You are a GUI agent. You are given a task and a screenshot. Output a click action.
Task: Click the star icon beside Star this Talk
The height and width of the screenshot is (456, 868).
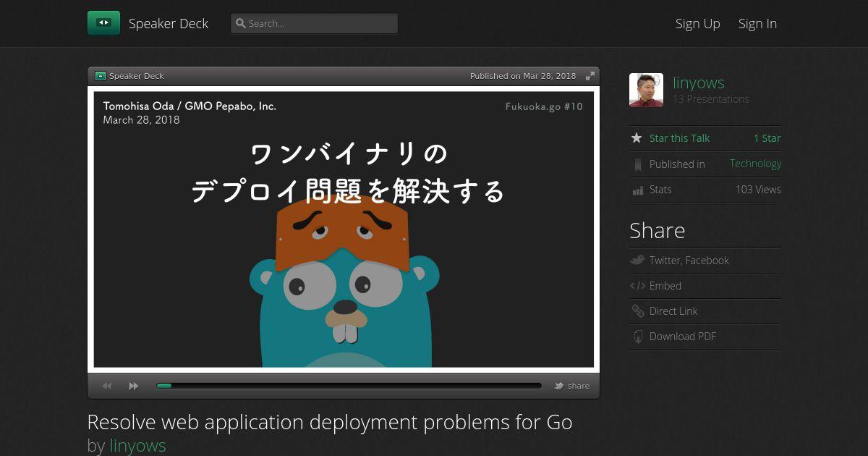[637, 138]
